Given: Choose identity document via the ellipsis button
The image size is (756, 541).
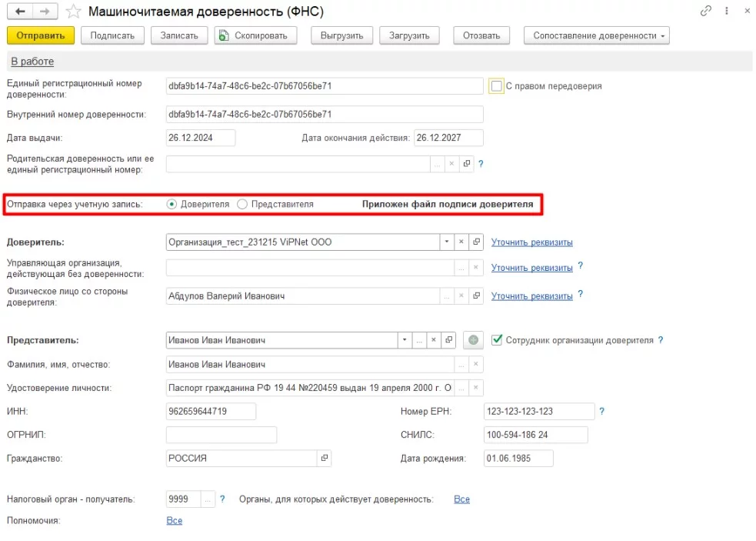Looking at the screenshot, I should click(x=461, y=388).
